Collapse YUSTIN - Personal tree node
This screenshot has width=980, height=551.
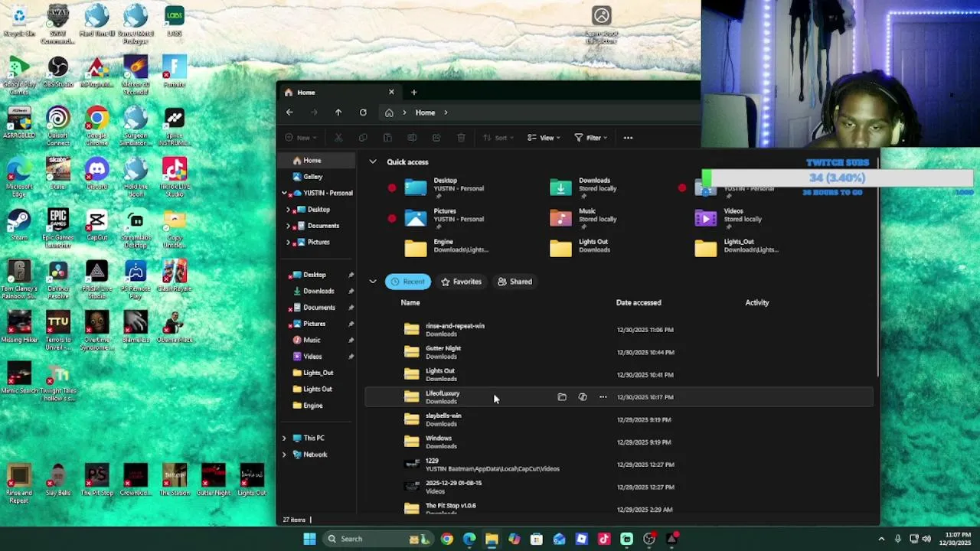[284, 193]
